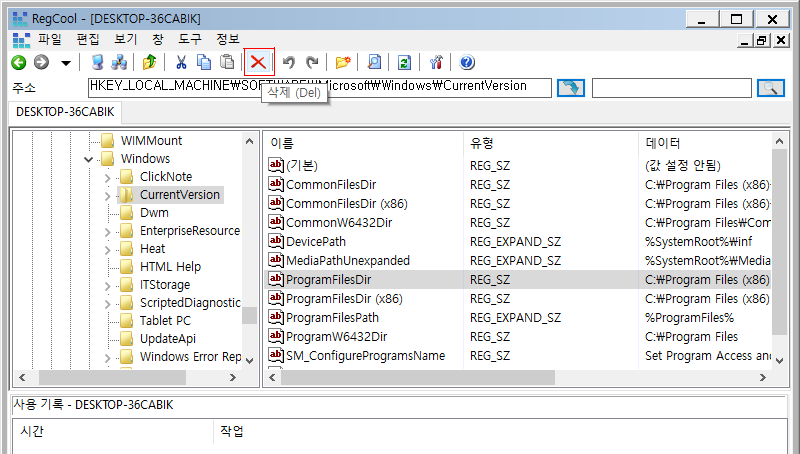The image size is (800, 454).
Task: Sort by the 데이터 column header
Action: click(705, 143)
